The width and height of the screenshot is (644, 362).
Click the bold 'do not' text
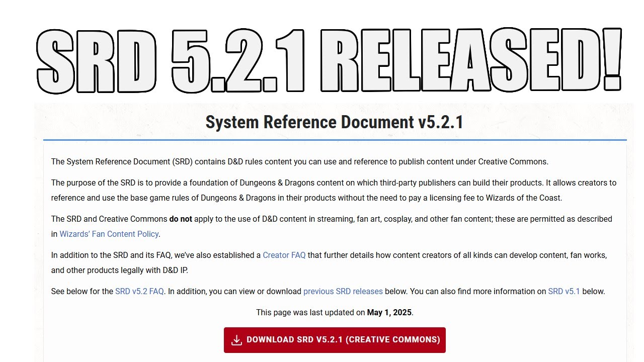(x=181, y=219)
